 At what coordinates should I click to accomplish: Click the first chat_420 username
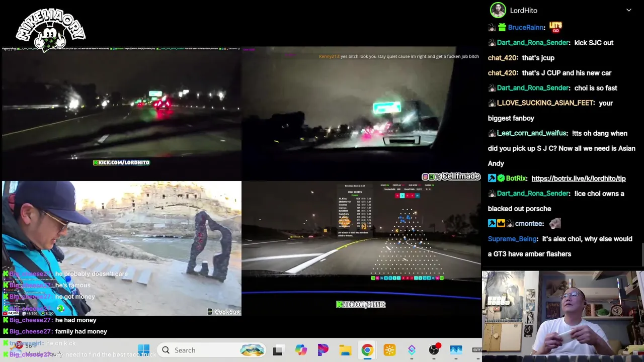point(503,58)
